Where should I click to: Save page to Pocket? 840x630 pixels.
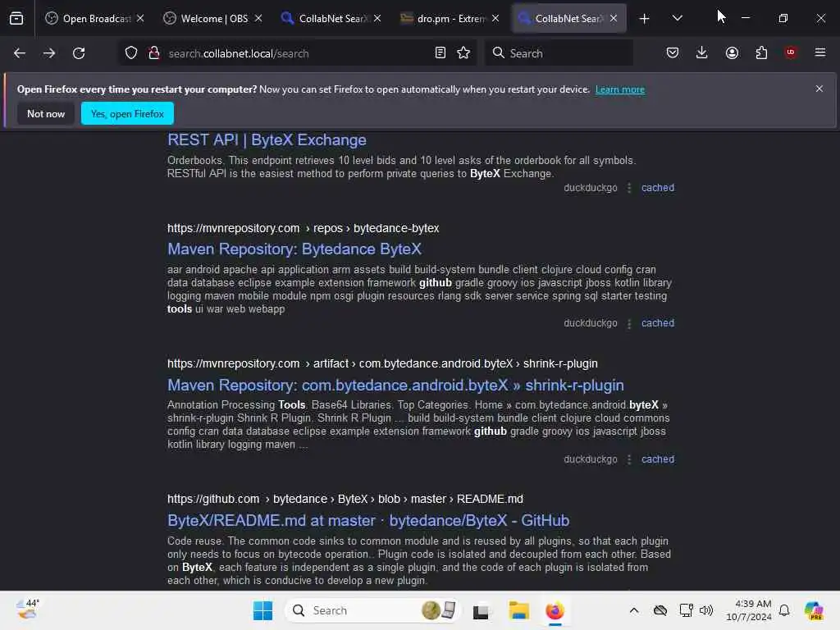[x=673, y=52]
